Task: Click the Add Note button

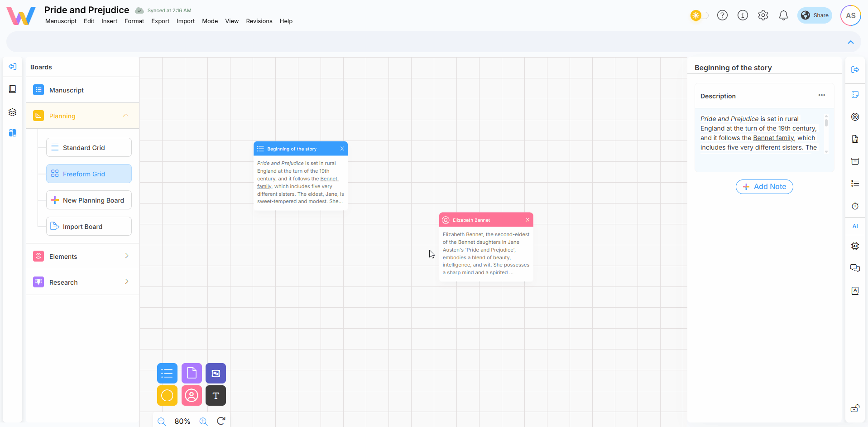Action: point(764,187)
